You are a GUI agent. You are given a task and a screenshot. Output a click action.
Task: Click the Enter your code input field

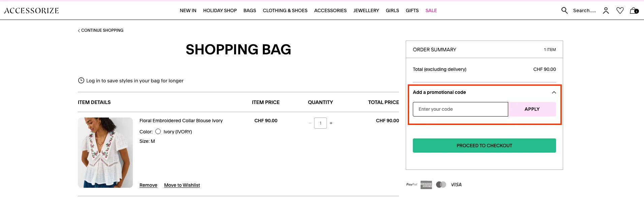tap(460, 109)
